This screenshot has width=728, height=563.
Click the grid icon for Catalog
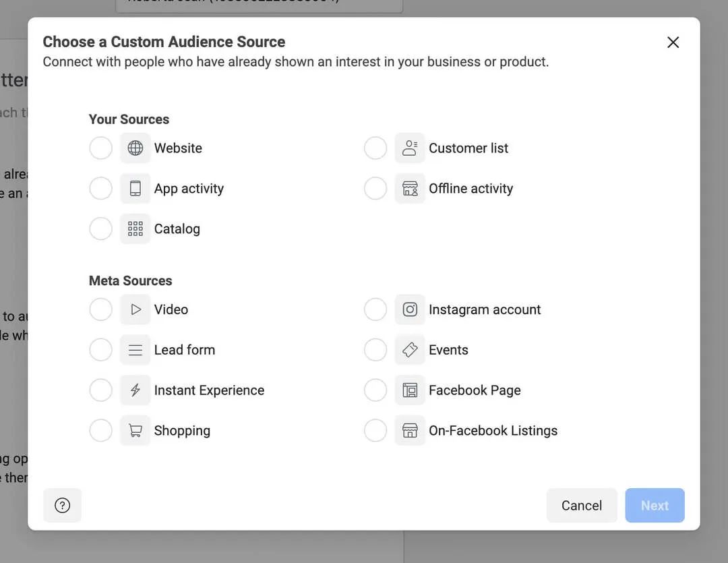click(x=135, y=229)
